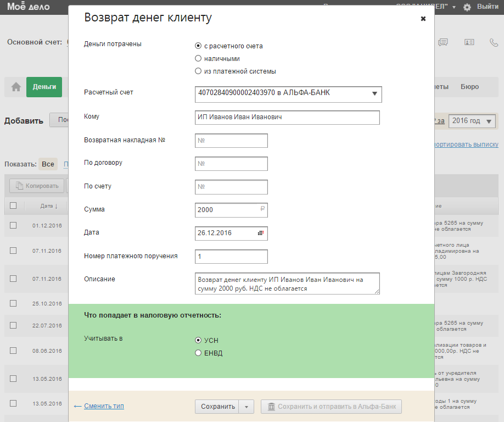The width and height of the screenshot is (504, 422).
Task: Open settings gear in top bar
Action: coord(467,7)
